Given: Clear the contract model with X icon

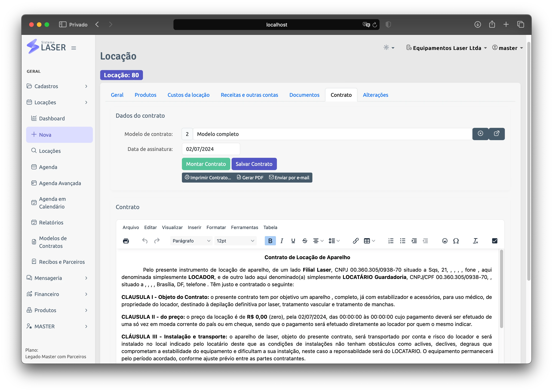Looking at the screenshot, I should (480, 134).
